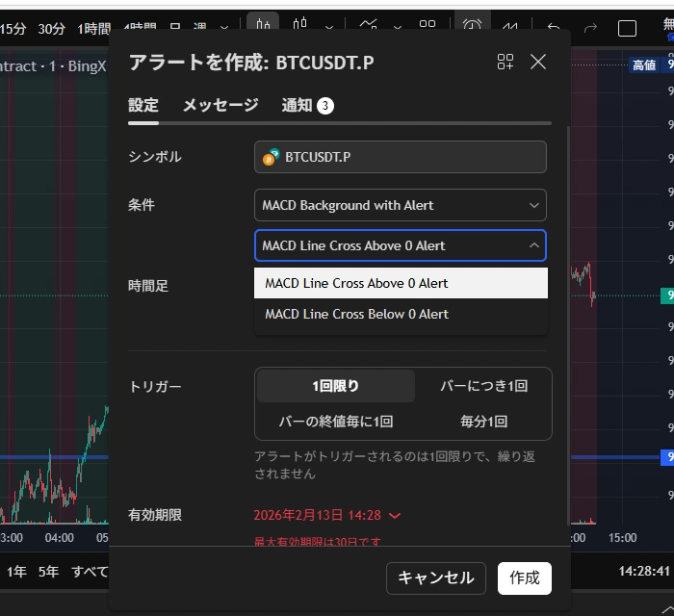674x616 pixels.
Task: Open the MACD Background with Alert dropdown
Action: point(400,205)
